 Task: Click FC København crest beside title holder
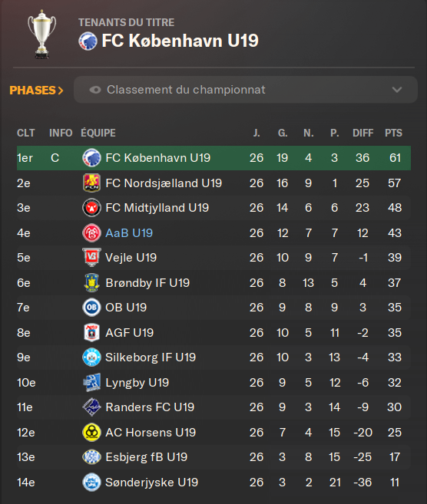click(x=88, y=41)
